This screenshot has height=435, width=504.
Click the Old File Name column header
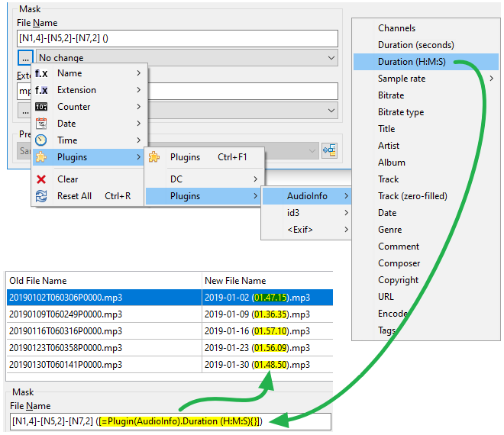[x=102, y=281]
